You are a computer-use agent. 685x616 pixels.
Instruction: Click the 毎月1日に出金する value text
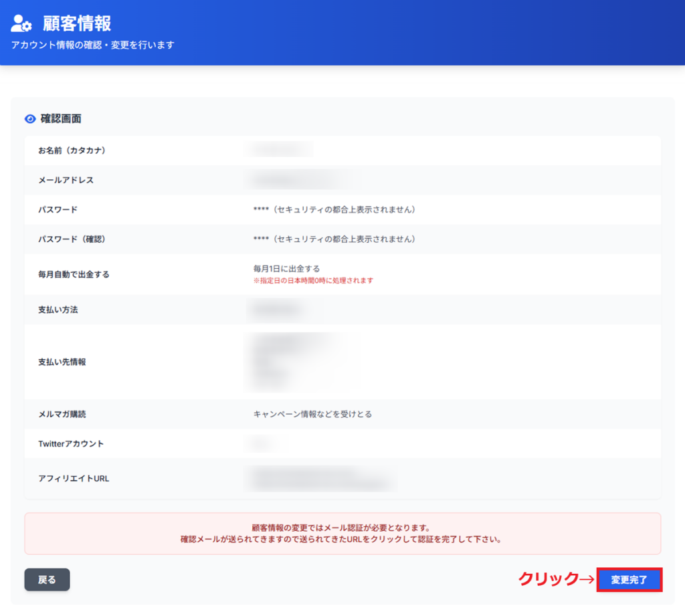coord(286,269)
